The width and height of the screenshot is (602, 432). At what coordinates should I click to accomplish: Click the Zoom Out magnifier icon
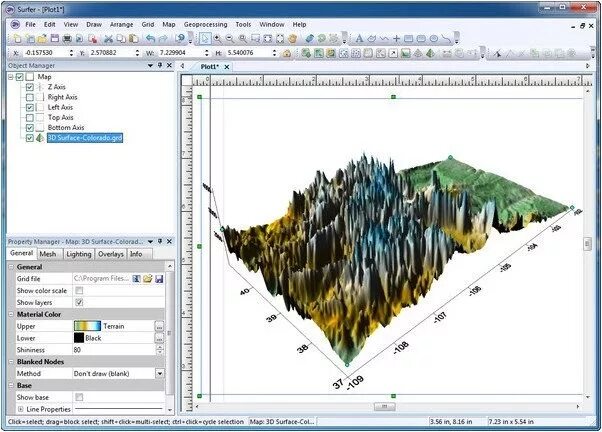coord(230,38)
